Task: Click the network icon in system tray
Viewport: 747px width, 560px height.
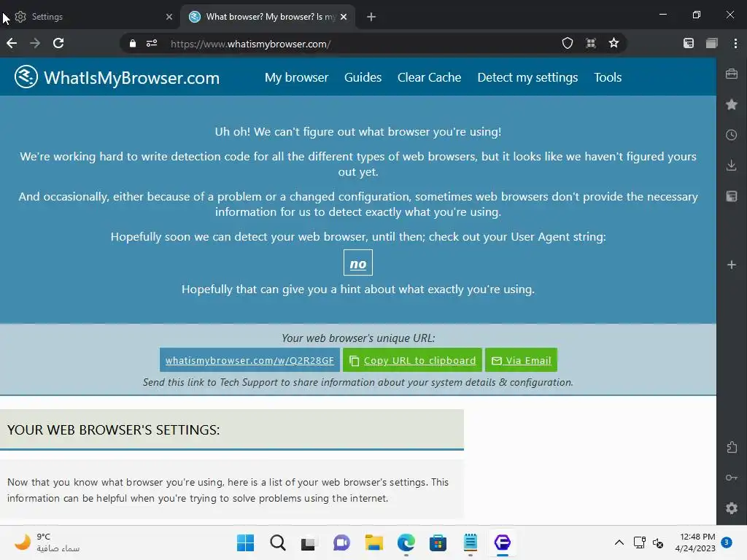Action: point(639,542)
